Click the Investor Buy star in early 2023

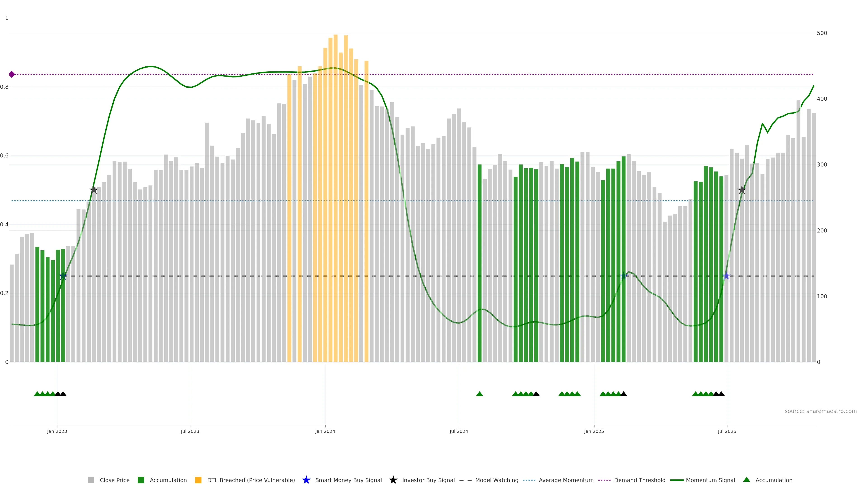point(94,190)
